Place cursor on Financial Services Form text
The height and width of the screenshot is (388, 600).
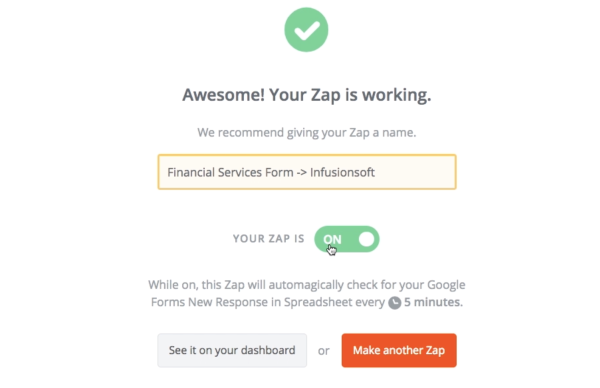pos(230,172)
